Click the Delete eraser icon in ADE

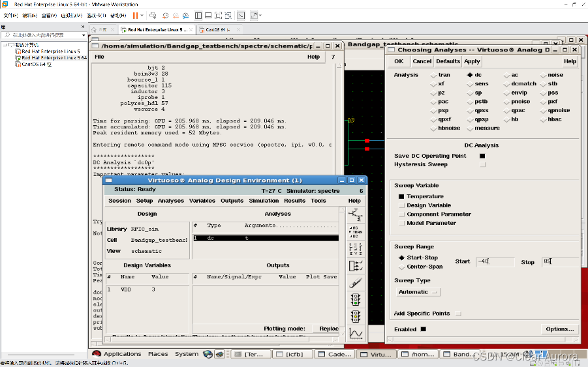click(355, 282)
